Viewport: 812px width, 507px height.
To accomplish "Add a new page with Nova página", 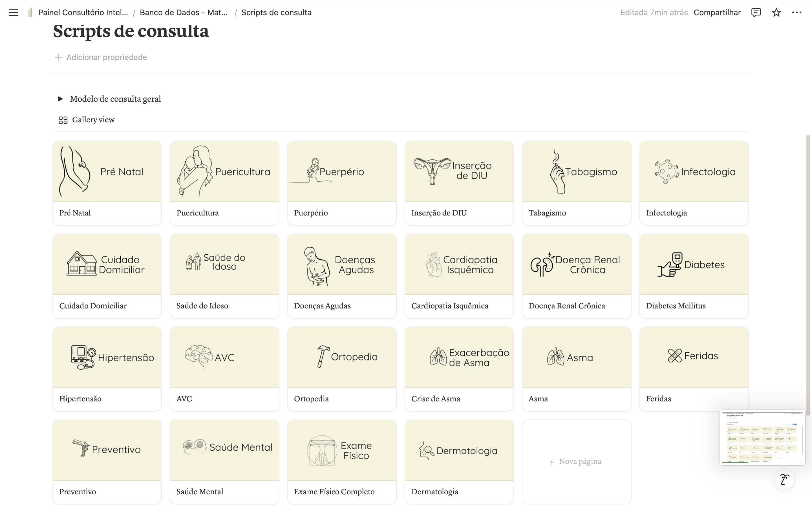I will coord(576,461).
